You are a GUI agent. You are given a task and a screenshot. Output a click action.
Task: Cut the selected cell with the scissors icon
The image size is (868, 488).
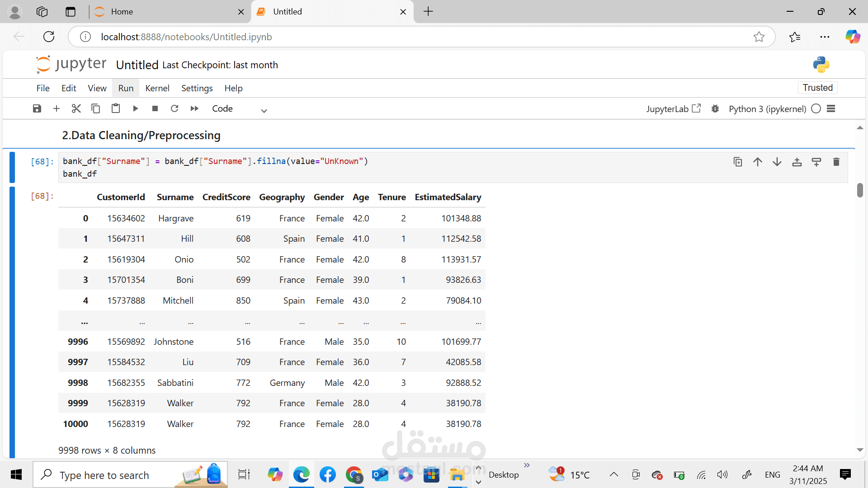pos(76,108)
